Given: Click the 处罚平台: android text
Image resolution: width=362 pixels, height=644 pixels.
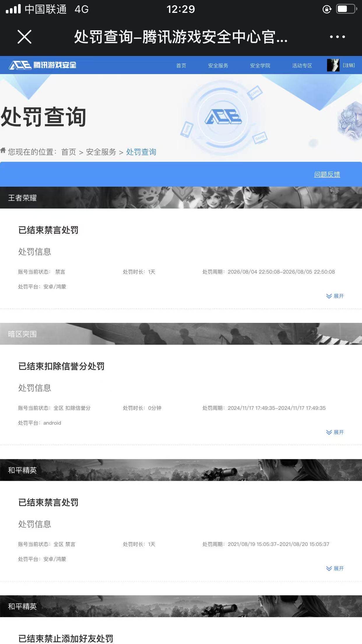Looking at the screenshot, I should [x=40, y=423].
